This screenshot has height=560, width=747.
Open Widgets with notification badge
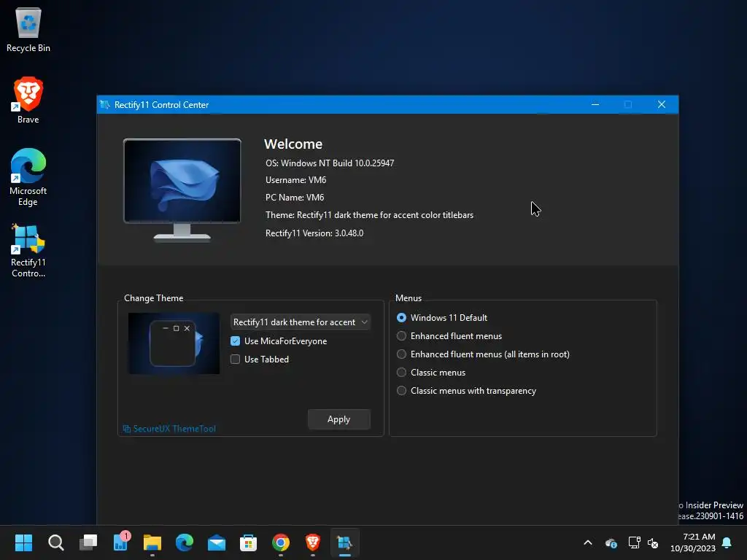coord(120,542)
